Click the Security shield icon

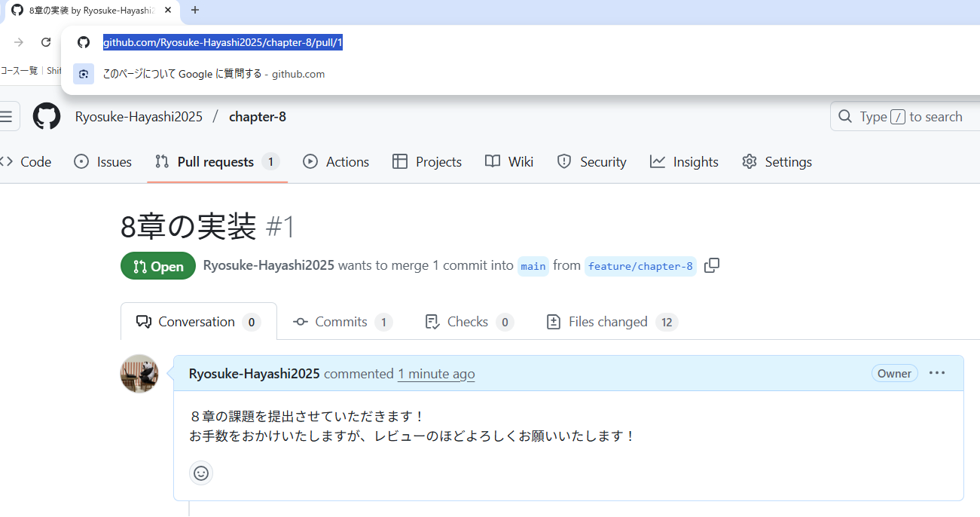pos(564,161)
